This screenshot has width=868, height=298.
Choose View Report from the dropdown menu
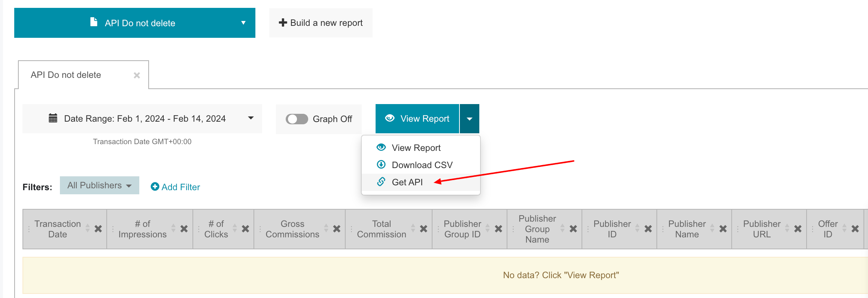pyautogui.click(x=421, y=148)
